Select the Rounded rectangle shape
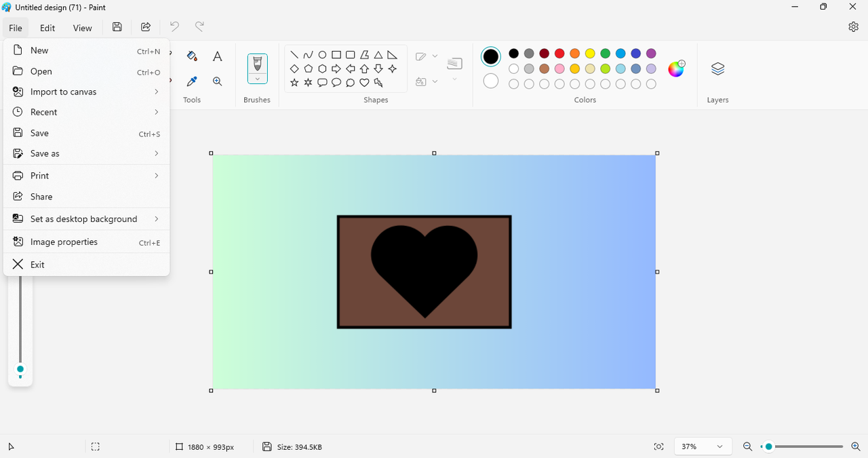 351,55
